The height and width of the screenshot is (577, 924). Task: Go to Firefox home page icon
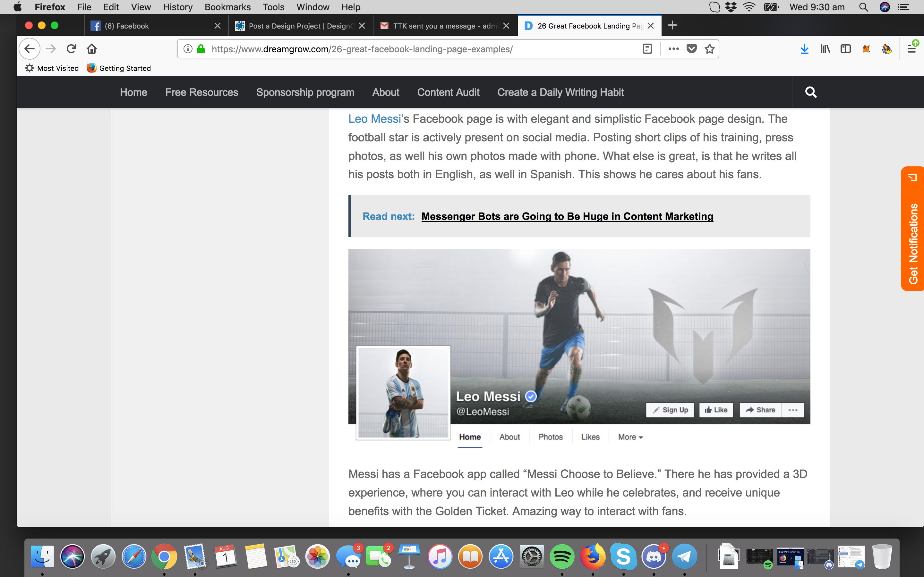[92, 49]
